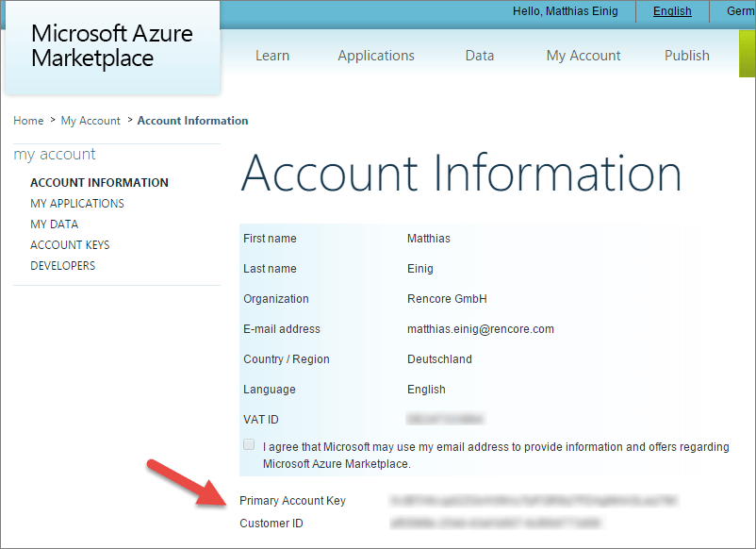756x549 pixels.
Task: Click the 'Primary Account Key' label
Action: [292, 501]
